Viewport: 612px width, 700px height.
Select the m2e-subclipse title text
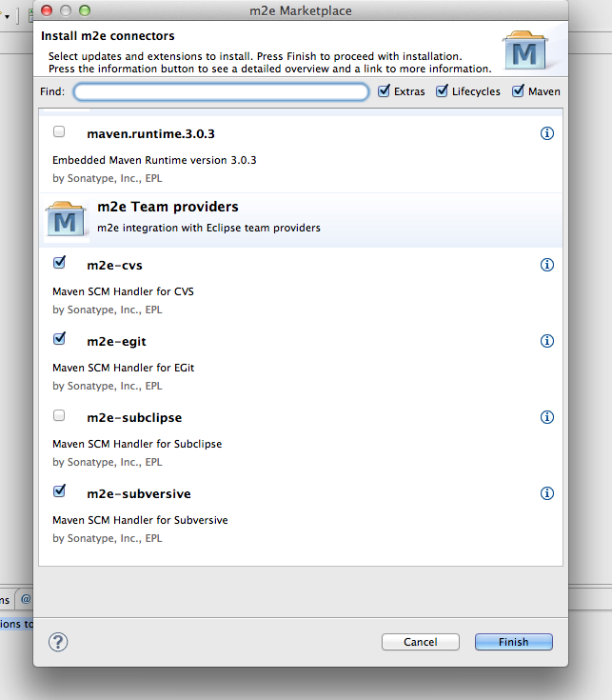click(134, 418)
